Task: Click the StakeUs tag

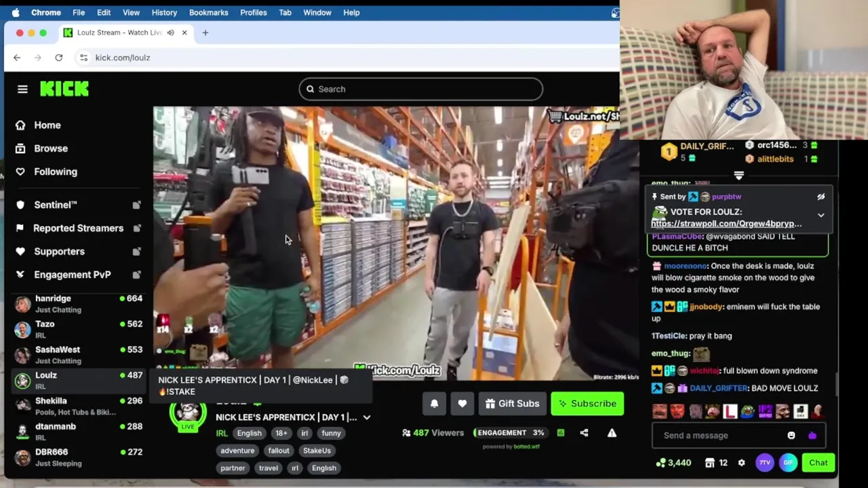Action: pyautogui.click(x=317, y=451)
